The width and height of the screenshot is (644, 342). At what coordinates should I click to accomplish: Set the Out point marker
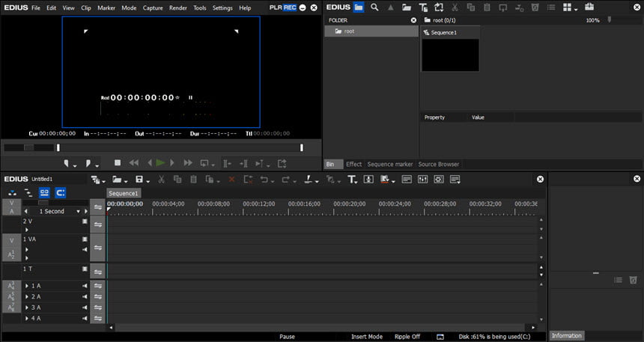click(88, 163)
